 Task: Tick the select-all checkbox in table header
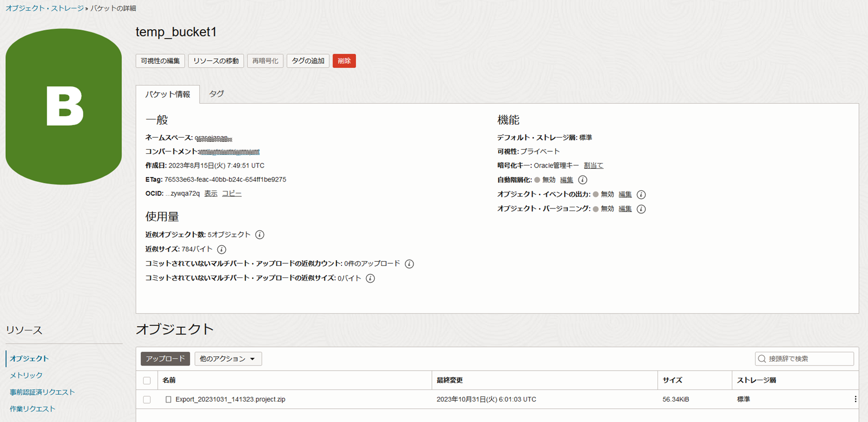[147, 381]
